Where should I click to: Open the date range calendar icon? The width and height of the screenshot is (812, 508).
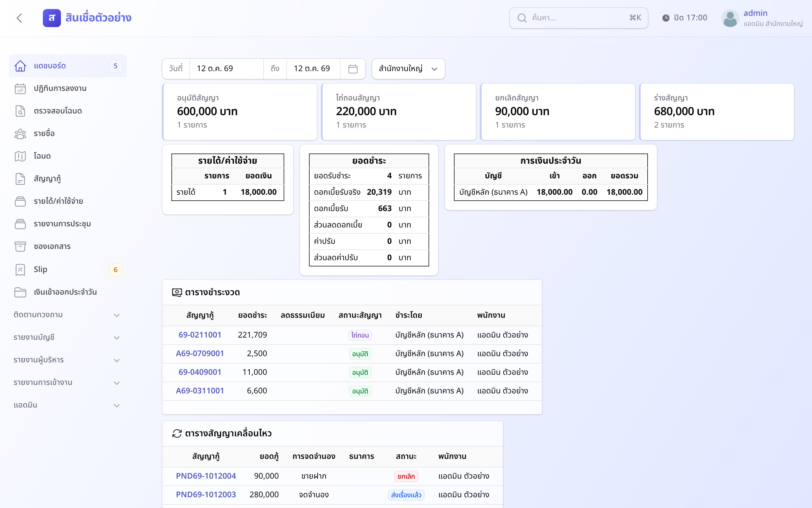pyautogui.click(x=353, y=69)
